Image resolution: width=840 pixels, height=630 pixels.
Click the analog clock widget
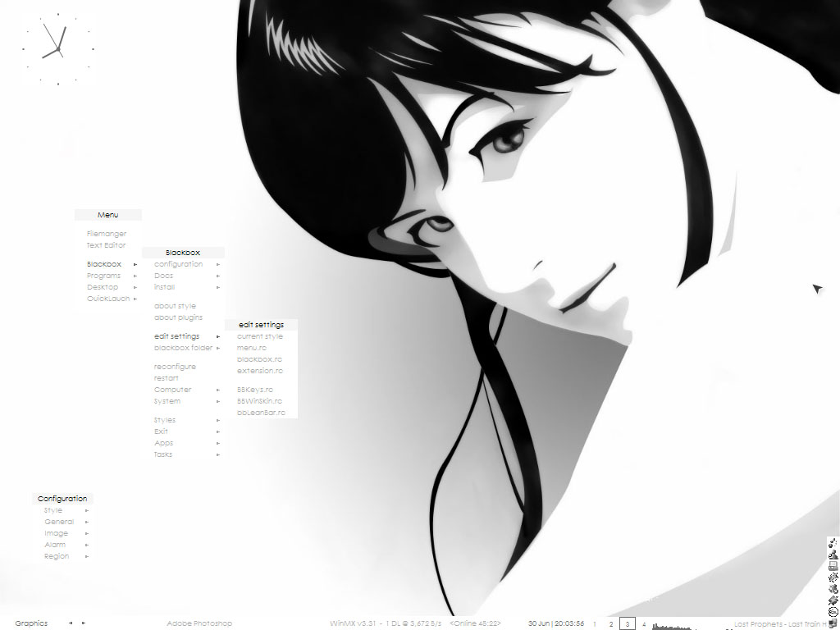pyautogui.click(x=58, y=49)
